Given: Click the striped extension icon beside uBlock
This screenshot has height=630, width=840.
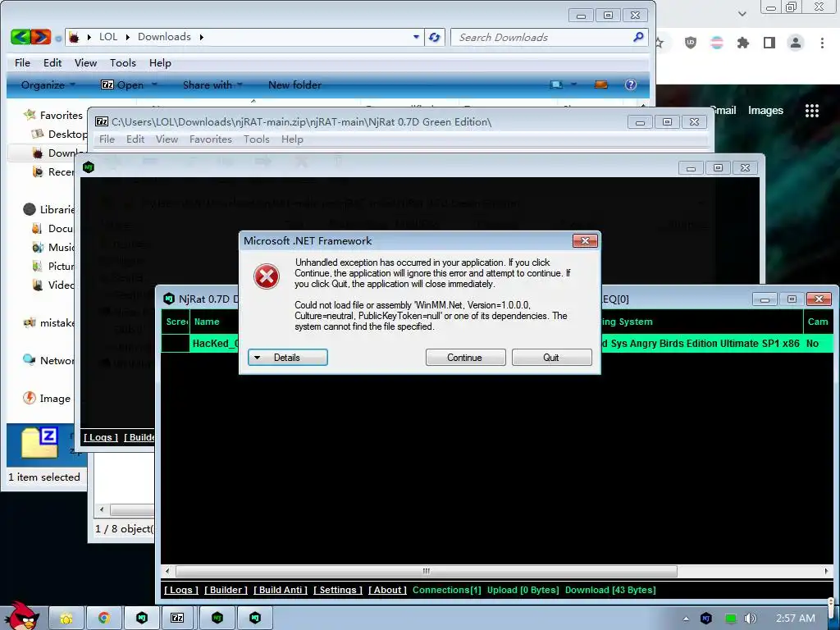Looking at the screenshot, I should pyautogui.click(x=717, y=43).
